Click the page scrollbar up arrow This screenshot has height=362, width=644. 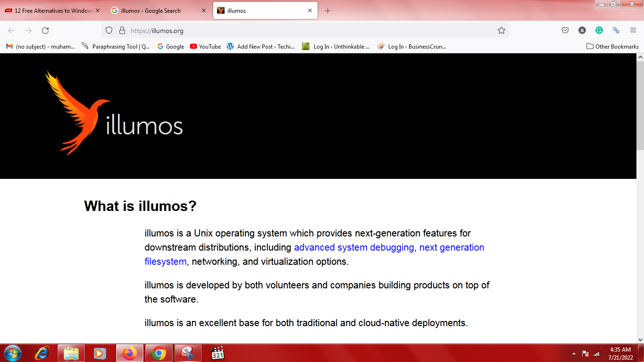pos(640,57)
